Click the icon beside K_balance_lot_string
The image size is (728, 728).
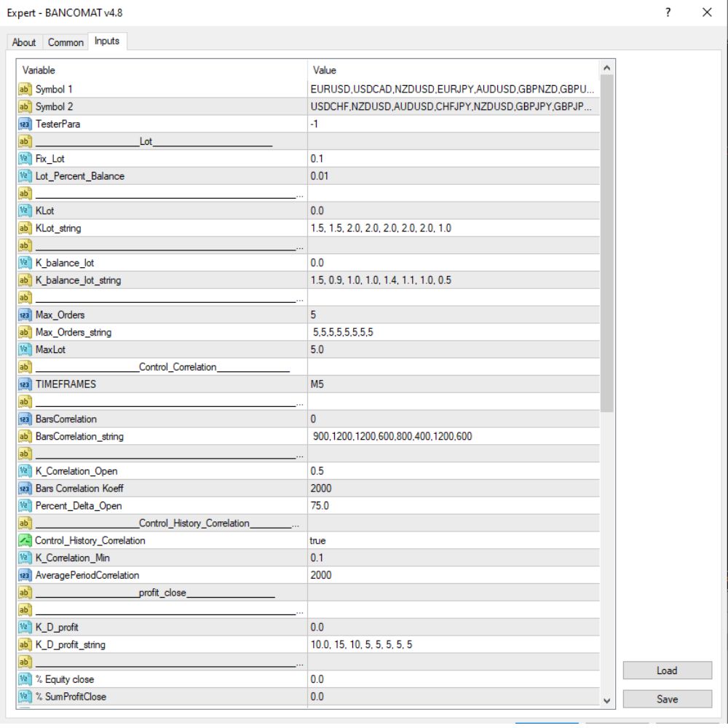pos(25,280)
